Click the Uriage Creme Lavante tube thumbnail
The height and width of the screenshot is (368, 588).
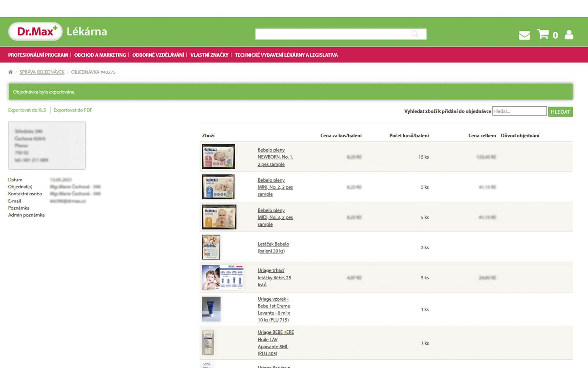tap(211, 309)
